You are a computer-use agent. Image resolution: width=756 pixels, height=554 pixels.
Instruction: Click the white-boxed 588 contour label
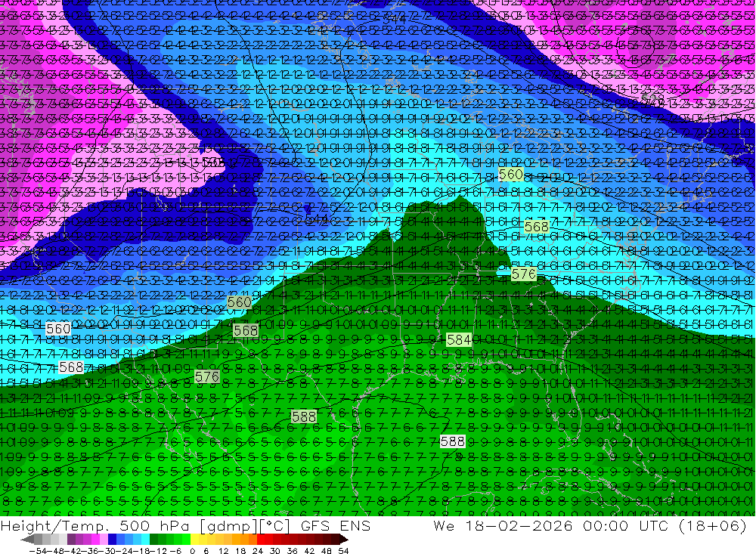[x=452, y=441]
